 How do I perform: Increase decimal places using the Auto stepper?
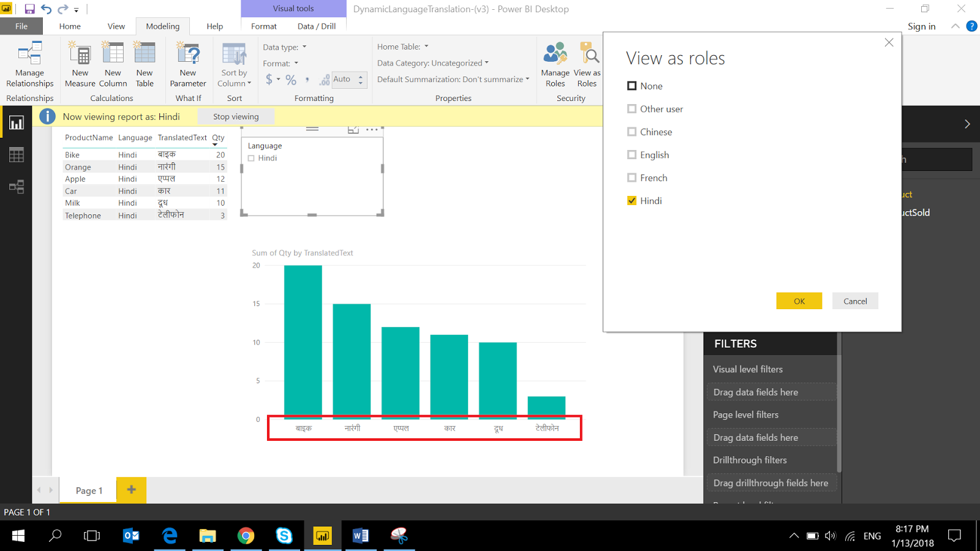click(361, 75)
